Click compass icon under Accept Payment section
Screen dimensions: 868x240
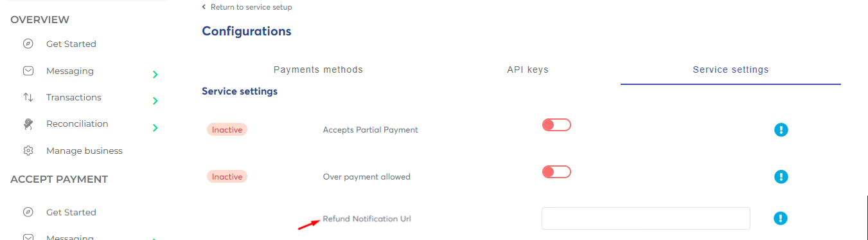[x=28, y=212]
